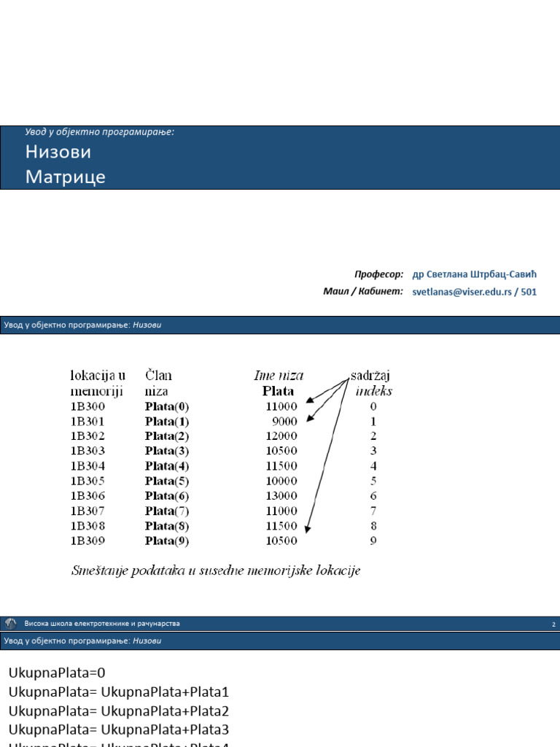This screenshot has width=560, height=747.
Task: Click the Ime niza column header
Action: pos(279,376)
